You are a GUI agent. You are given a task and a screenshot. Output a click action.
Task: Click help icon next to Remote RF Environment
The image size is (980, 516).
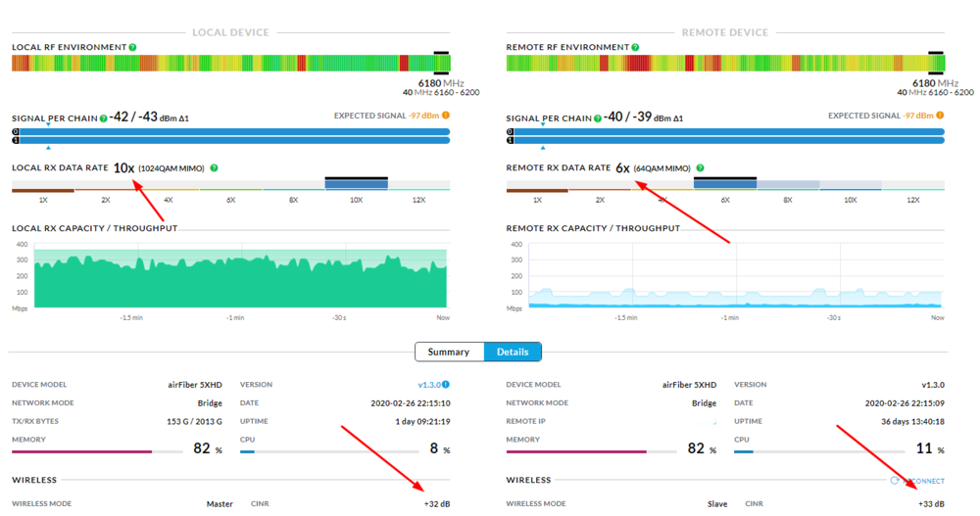coord(634,47)
